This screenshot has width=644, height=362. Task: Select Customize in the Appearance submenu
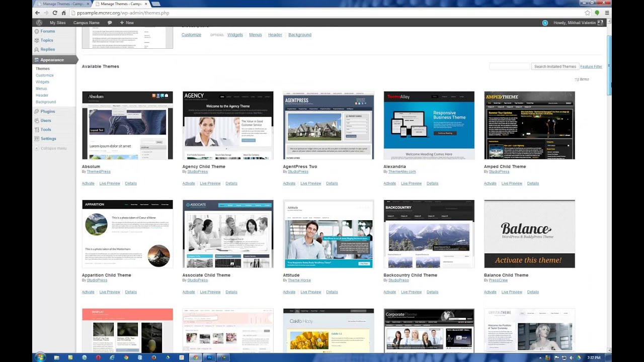(x=45, y=75)
